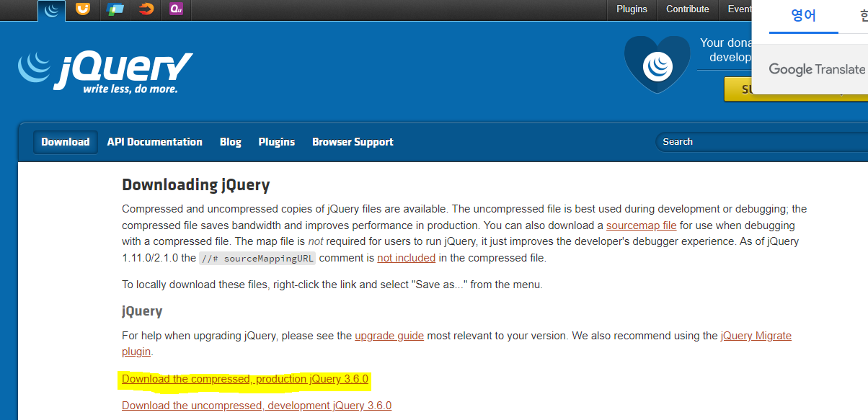Go to API Documentation

click(x=155, y=142)
